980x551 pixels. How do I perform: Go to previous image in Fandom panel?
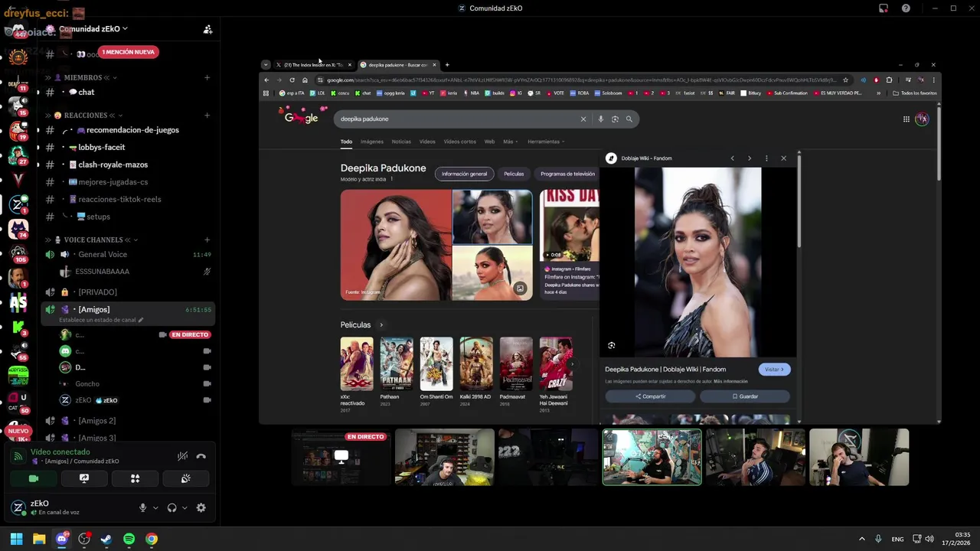tap(732, 158)
